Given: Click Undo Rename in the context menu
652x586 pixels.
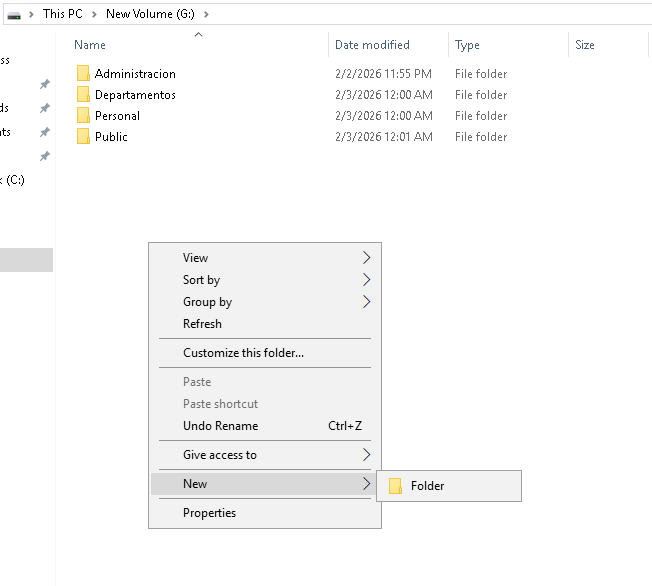Looking at the screenshot, I should 220,426.
